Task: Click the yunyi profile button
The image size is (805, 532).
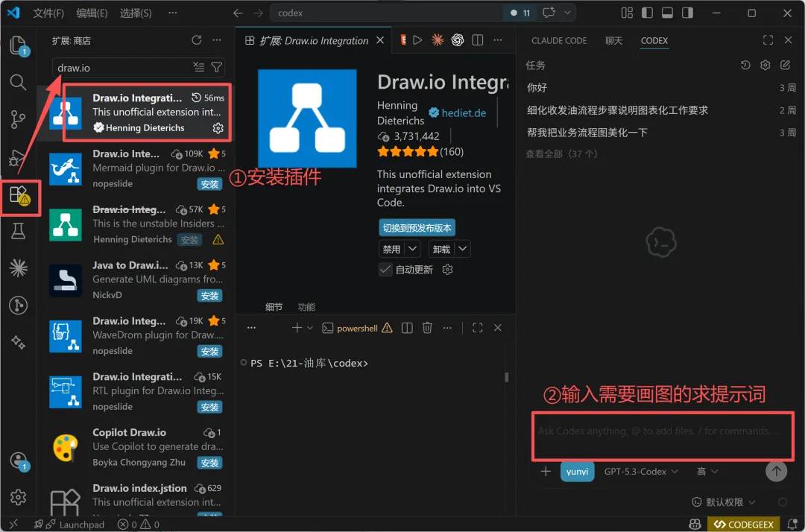Action: coord(577,472)
